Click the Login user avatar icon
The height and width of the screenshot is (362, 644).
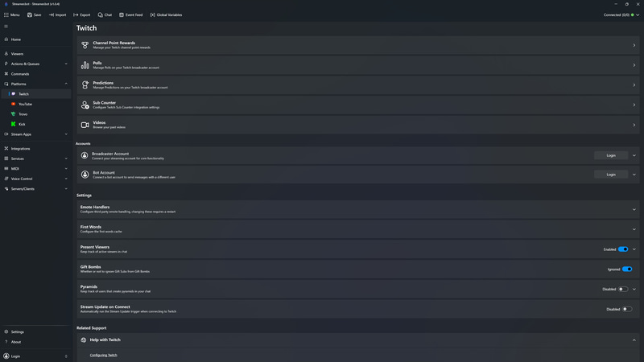click(6, 356)
